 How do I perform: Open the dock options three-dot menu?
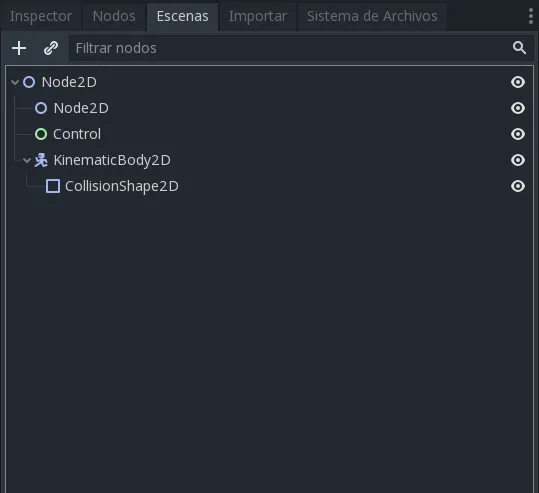coord(531,16)
